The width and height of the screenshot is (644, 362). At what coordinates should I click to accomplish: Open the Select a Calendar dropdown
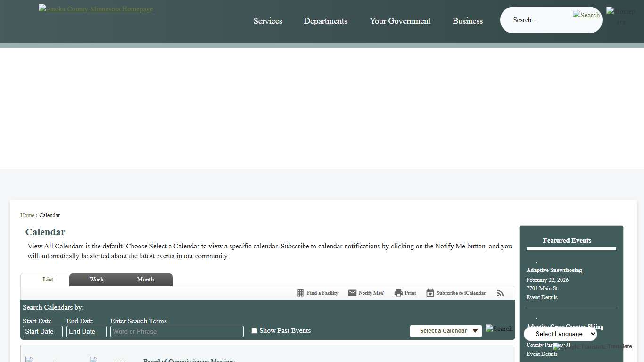[x=446, y=331]
